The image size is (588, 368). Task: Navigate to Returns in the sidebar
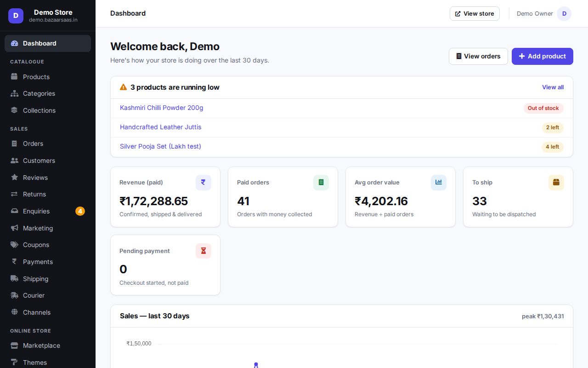coord(48,194)
